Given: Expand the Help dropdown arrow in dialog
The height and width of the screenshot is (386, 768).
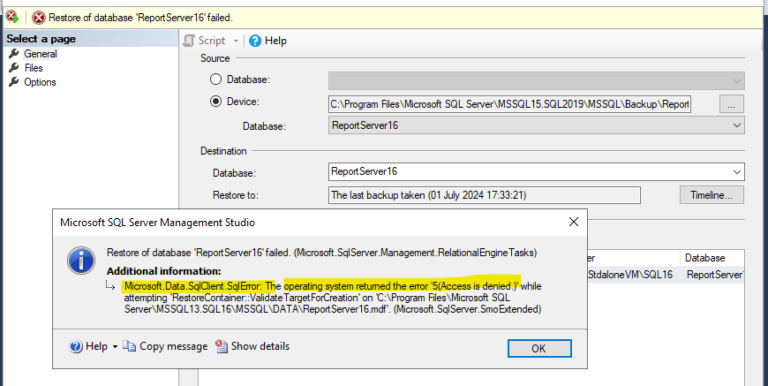Looking at the screenshot, I should (115, 347).
